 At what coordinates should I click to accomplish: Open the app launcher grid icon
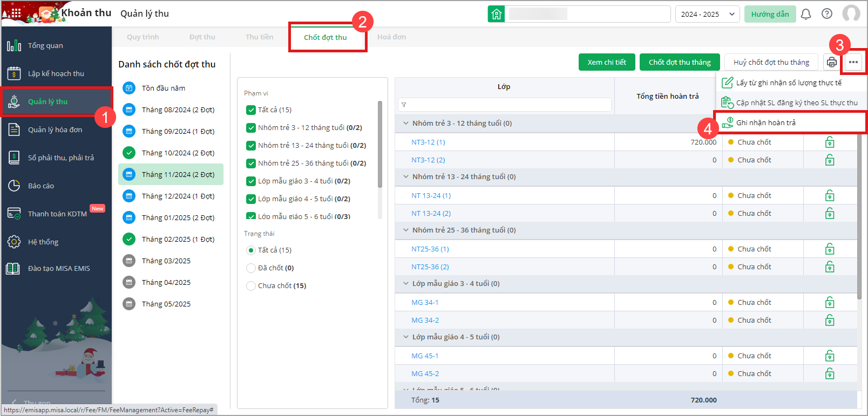[x=16, y=13]
